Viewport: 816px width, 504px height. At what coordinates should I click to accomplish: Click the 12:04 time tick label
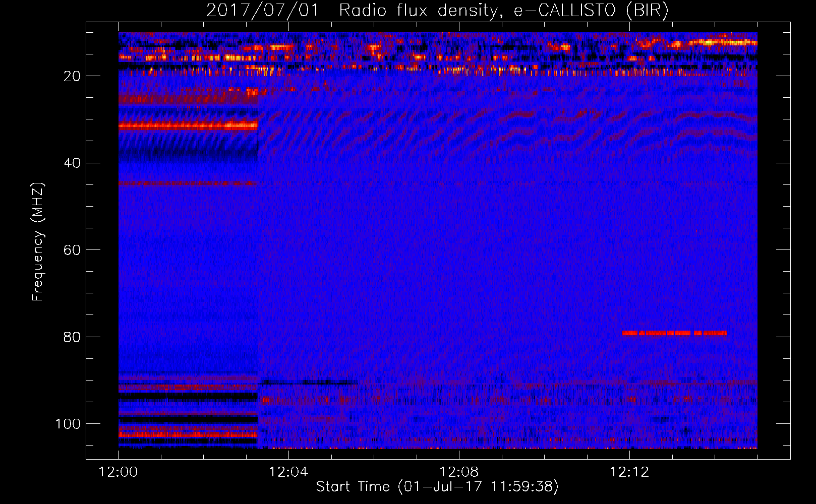[x=288, y=472]
